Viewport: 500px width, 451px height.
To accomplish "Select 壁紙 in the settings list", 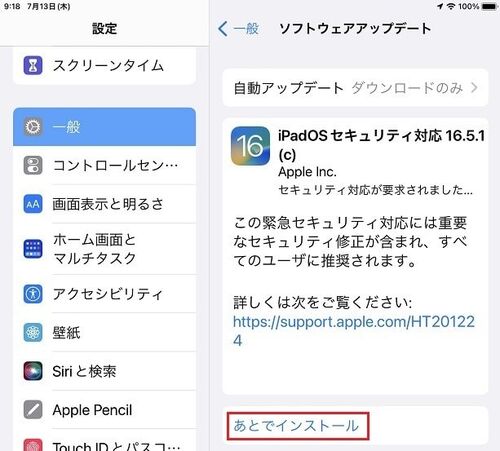I will pyautogui.click(x=104, y=333).
